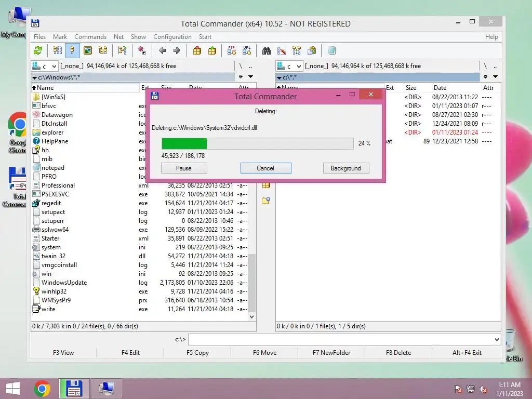Open FTP connection toolbar icon
This screenshot has width=532, height=399.
pyautogui.click(x=231, y=50)
